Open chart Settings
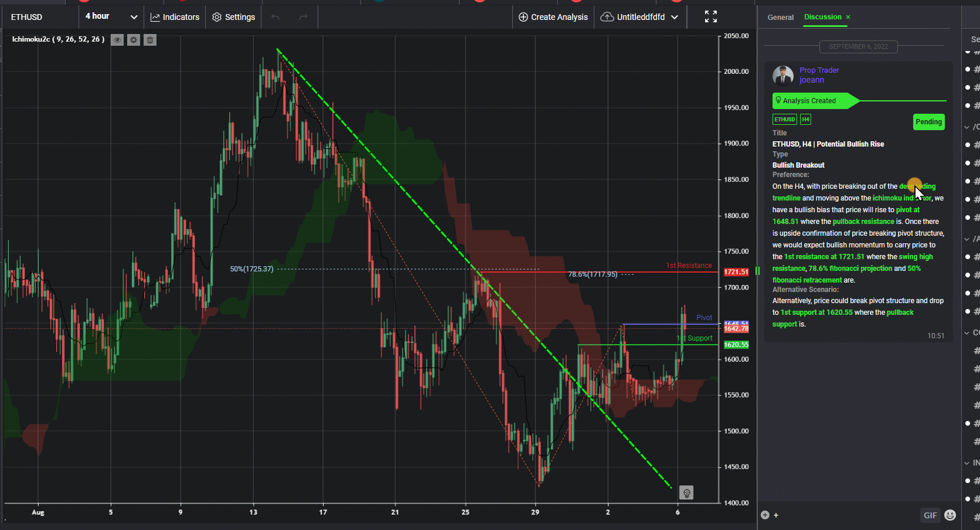980x530 pixels. pyautogui.click(x=234, y=17)
